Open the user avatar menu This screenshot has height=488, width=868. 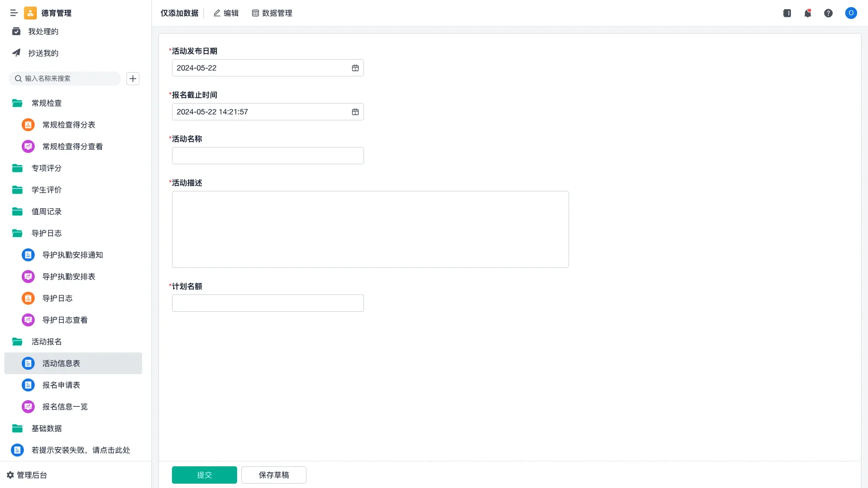pos(851,13)
